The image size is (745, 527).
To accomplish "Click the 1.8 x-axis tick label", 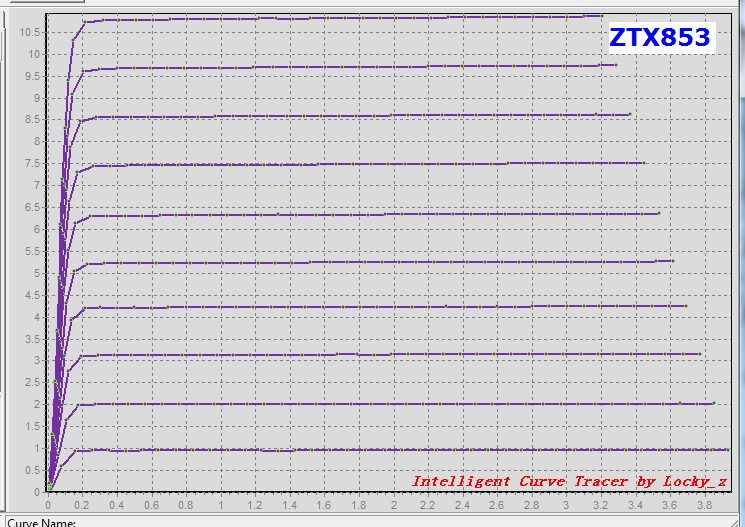I will click(359, 505).
